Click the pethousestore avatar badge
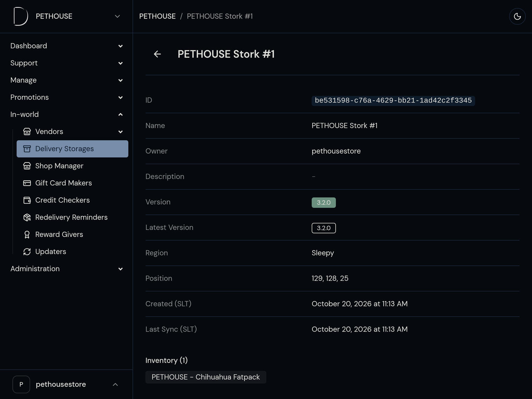Viewport: 532px width, 399px height. [21, 384]
